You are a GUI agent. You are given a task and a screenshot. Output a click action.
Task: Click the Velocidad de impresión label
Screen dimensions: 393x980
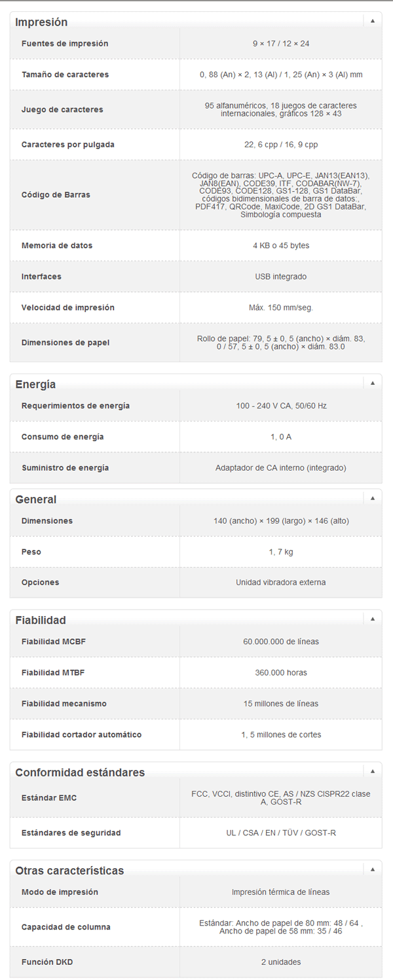point(68,308)
